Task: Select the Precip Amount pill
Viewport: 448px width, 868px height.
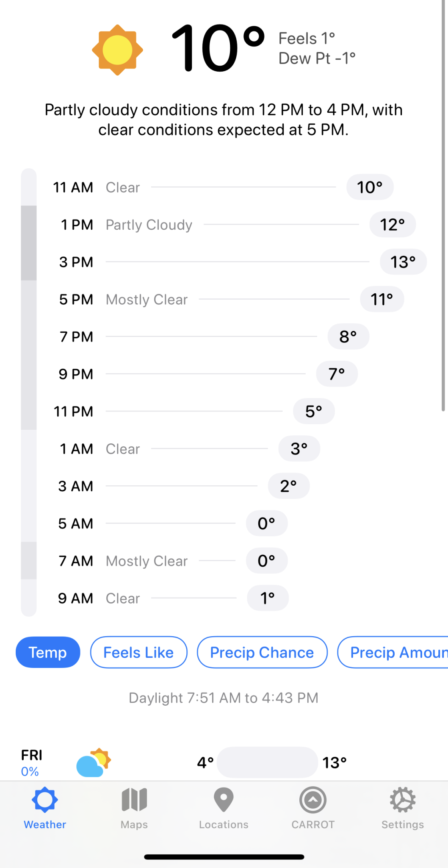Action: [x=393, y=652]
